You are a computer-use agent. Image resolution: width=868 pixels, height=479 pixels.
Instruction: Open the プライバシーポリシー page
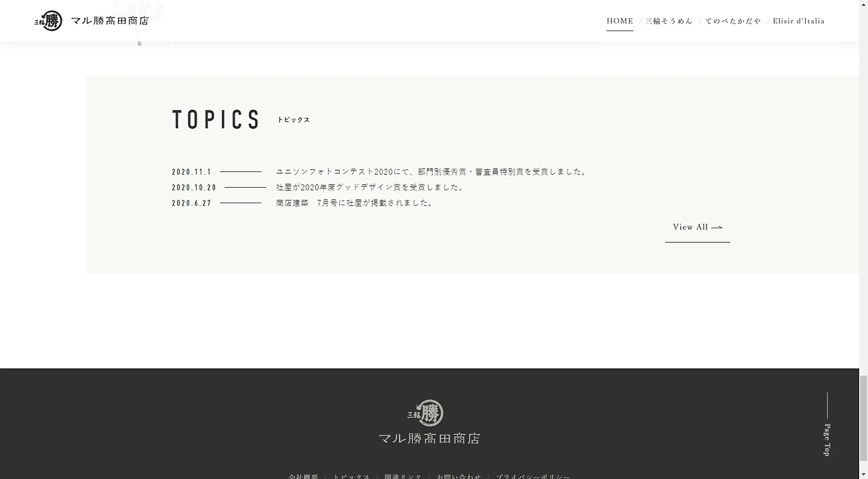tap(532, 476)
